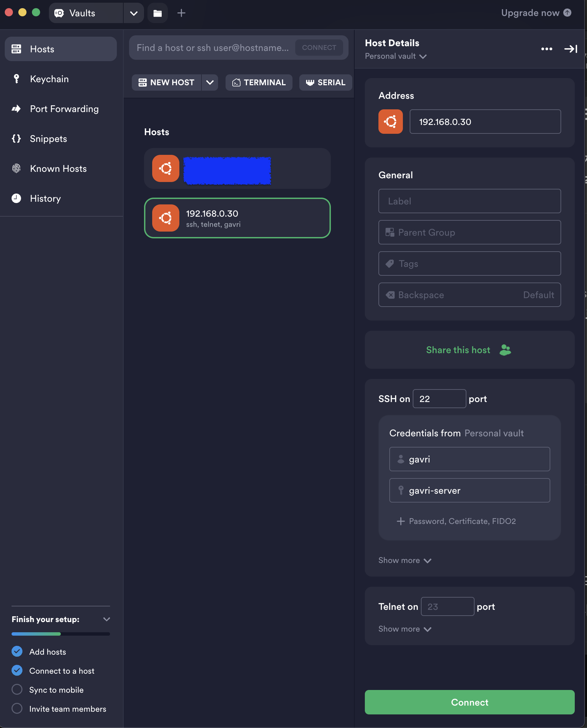The width and height of the screenshot is (587, 728).
Task: Edit the Telnet port field 23
Action: tap(447, 606)
